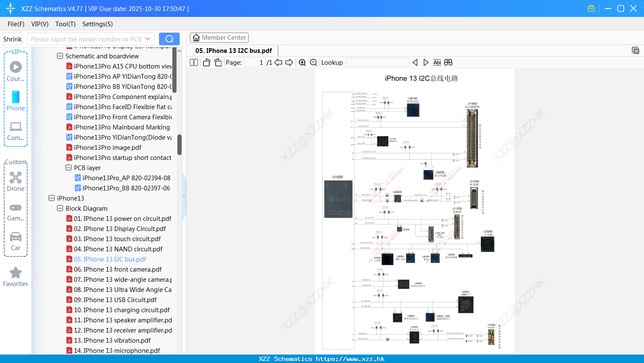Click the Shrink button
The width and height of the screenshot is (644, 363).
point(12,39)
